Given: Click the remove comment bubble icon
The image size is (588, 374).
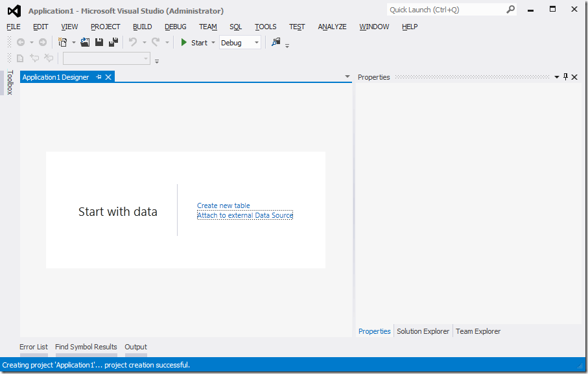Looking at the screenshot, I should point(49,58).
